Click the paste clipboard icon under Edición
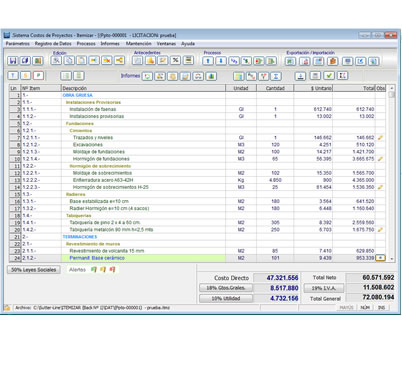Screen dimensions: 402x365 click(81, 61)
